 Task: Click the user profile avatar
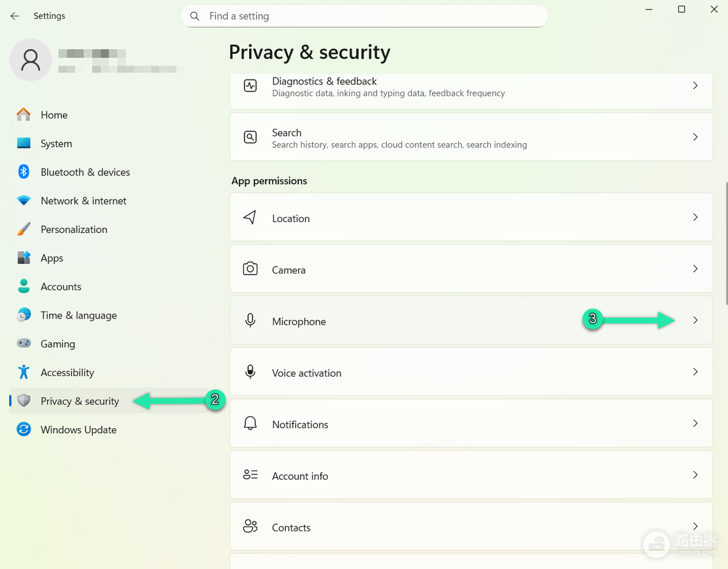(30, 59)
